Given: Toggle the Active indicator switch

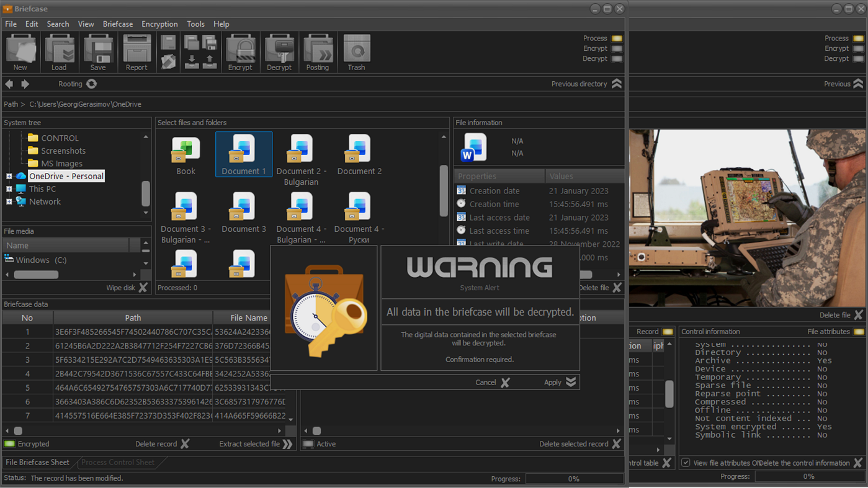Looking at the screenshot, I should (x=308, y=444).
